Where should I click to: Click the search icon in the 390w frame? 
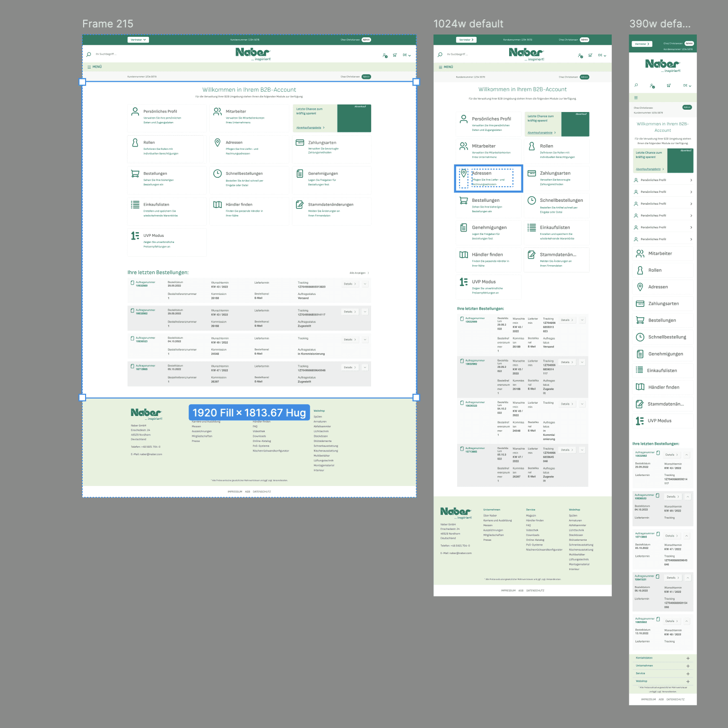(x=636, y=86)
